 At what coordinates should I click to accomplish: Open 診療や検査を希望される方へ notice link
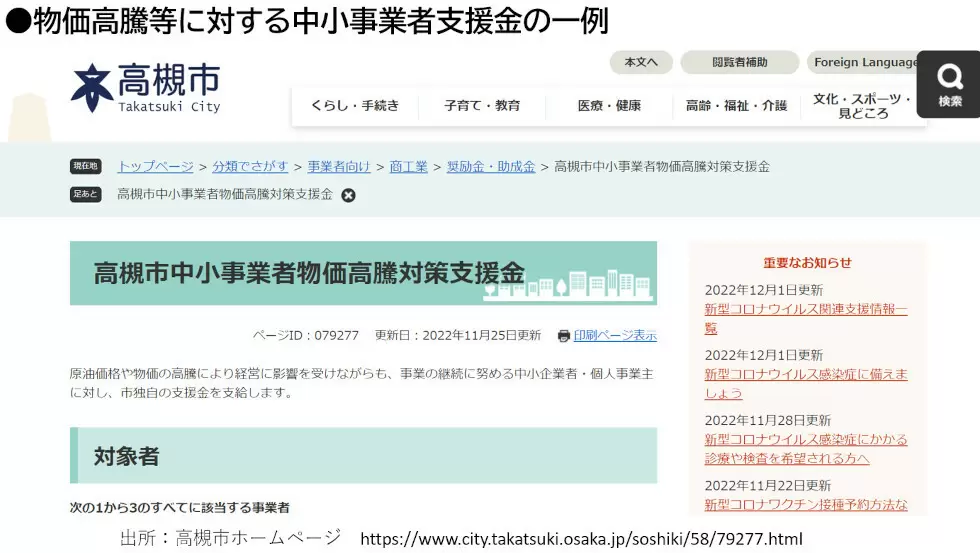pyautogui.click(x=806, y=449)
